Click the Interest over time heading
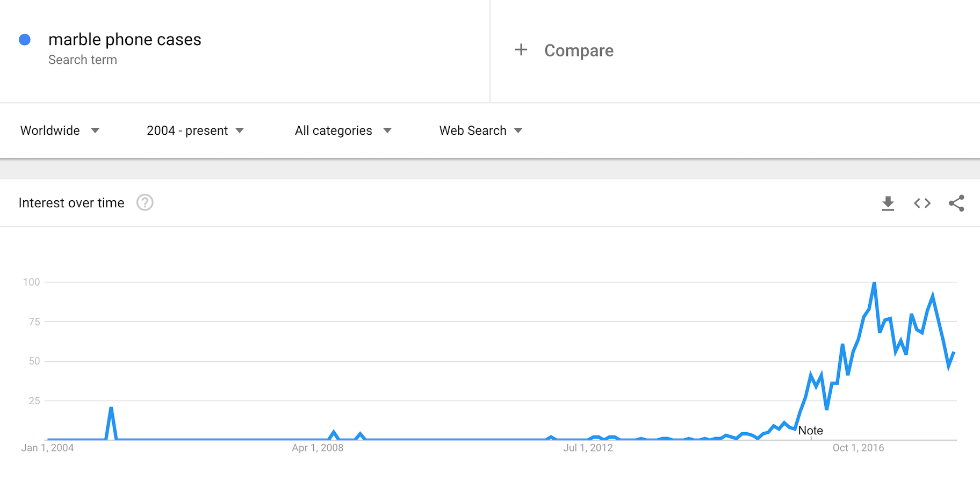 tap(71, 203)
